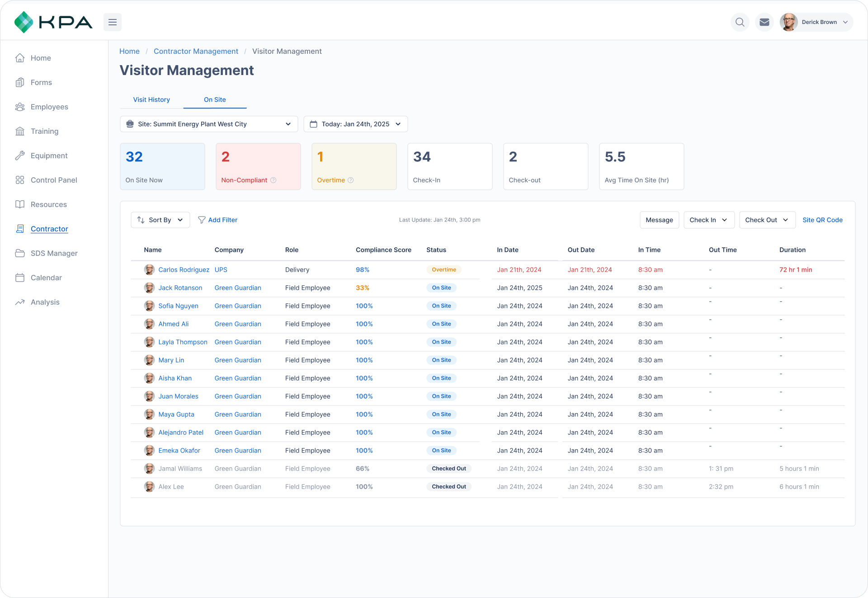The image size is (868, 598).
Task: Click the Equipment wrench icon in sidebar
Action: pyautogui.click(x=20, y=155)
